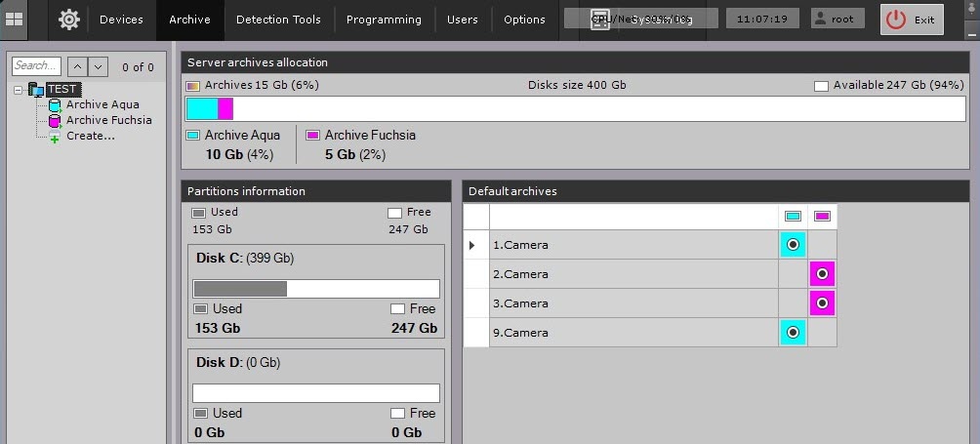Click the aqua archive segment in allocation bar

[x=202, y=108]
